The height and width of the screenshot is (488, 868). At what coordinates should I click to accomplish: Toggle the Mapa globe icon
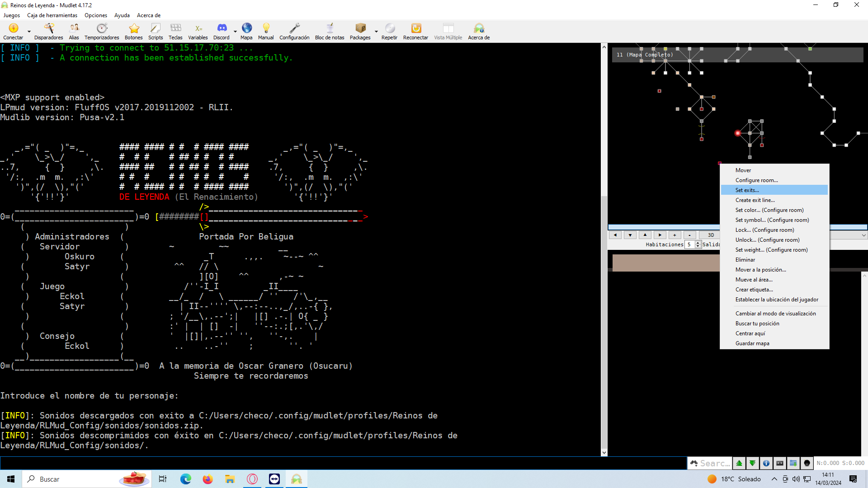[x=246, y=32]
